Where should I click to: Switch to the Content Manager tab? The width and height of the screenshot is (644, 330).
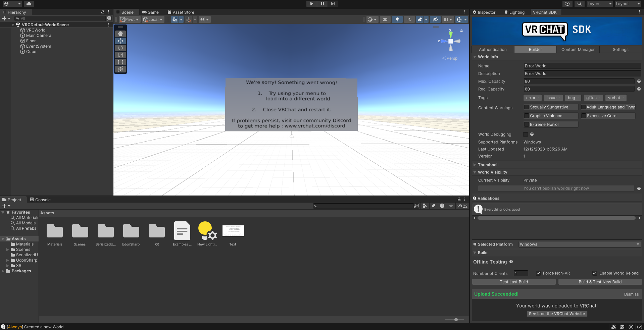(578, 50)
